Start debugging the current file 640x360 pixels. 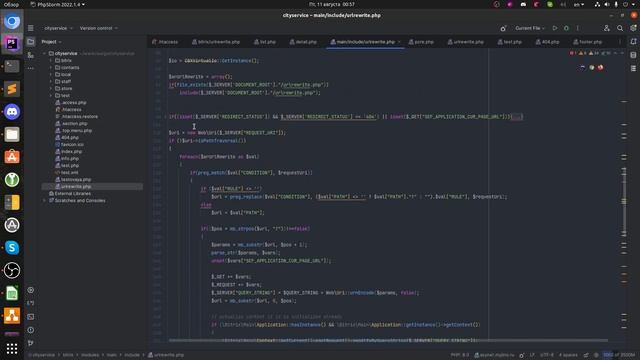566,28
